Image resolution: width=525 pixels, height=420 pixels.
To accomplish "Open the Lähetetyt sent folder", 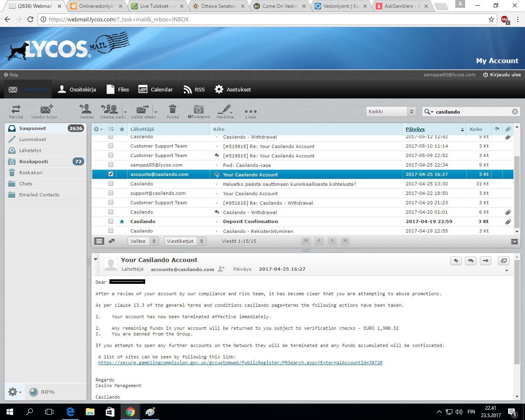I will click(x=46, y=151).
